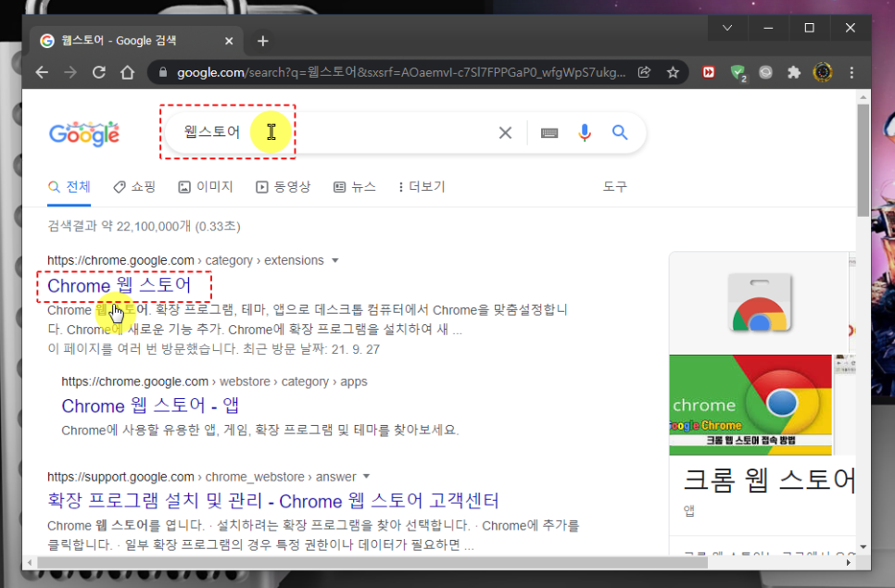Click the forward navigation arrow
895x588 pixels.
pyautogui.click(x=70, y=72)
